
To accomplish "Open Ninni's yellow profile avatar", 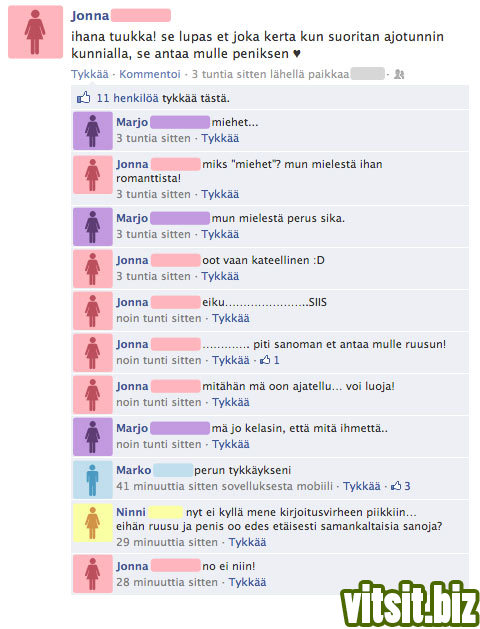I will [x=93, y=523].
